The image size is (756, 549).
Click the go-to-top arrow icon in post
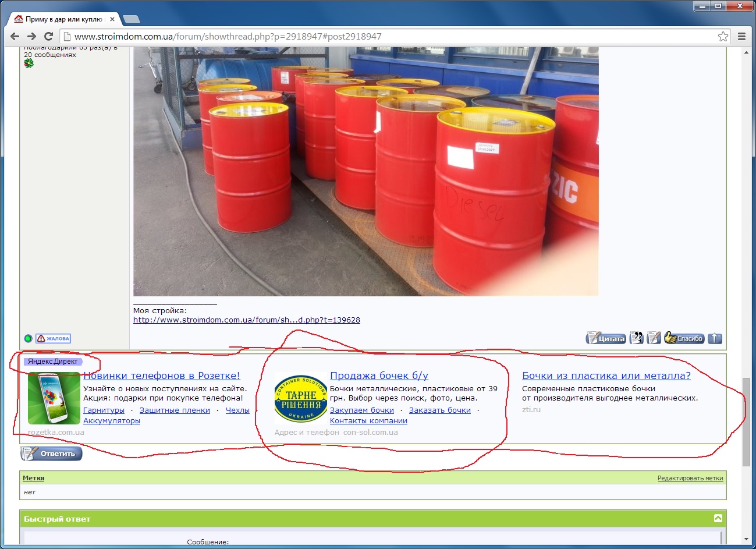tap(715, 338)
